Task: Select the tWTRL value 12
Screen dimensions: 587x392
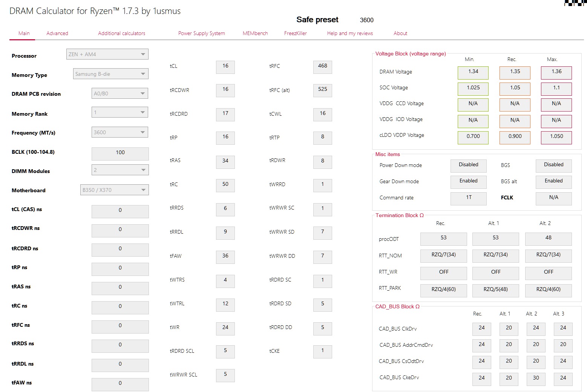Action: pos(225,305)
